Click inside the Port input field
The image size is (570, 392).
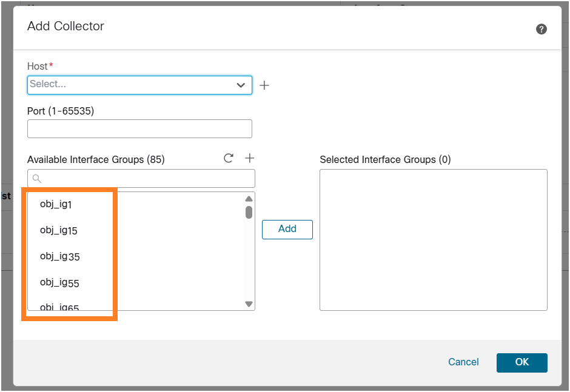139,128
